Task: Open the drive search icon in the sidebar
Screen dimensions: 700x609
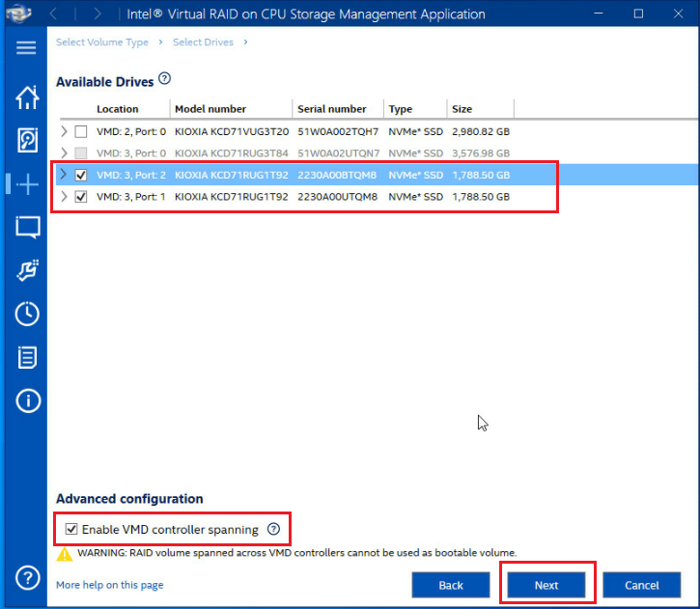Action: pyautogui.click(x=27, y=140)
